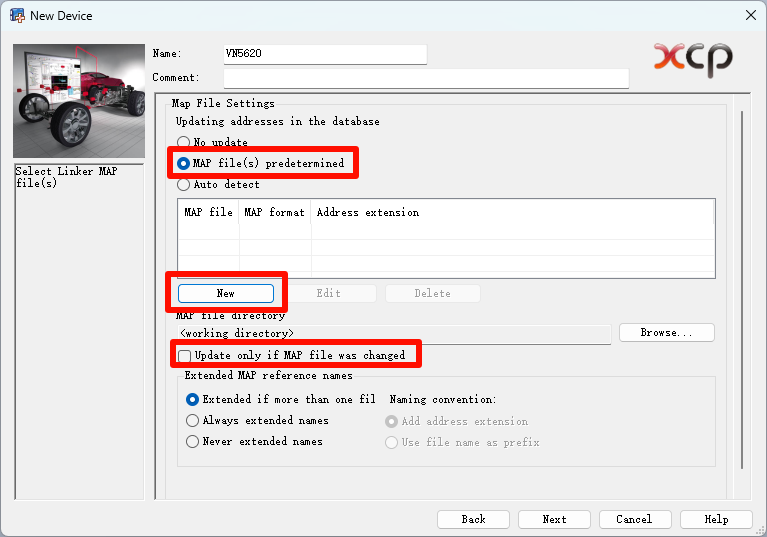Close the New Device window

(750, 15)
